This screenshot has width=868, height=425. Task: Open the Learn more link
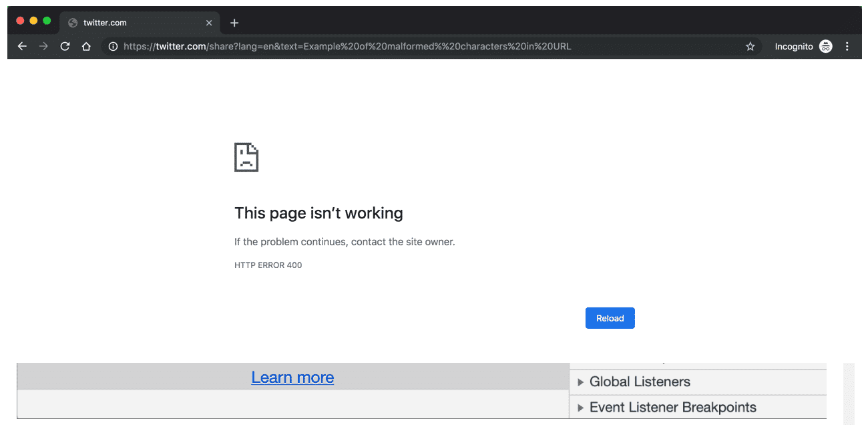(x=292, y=378)
